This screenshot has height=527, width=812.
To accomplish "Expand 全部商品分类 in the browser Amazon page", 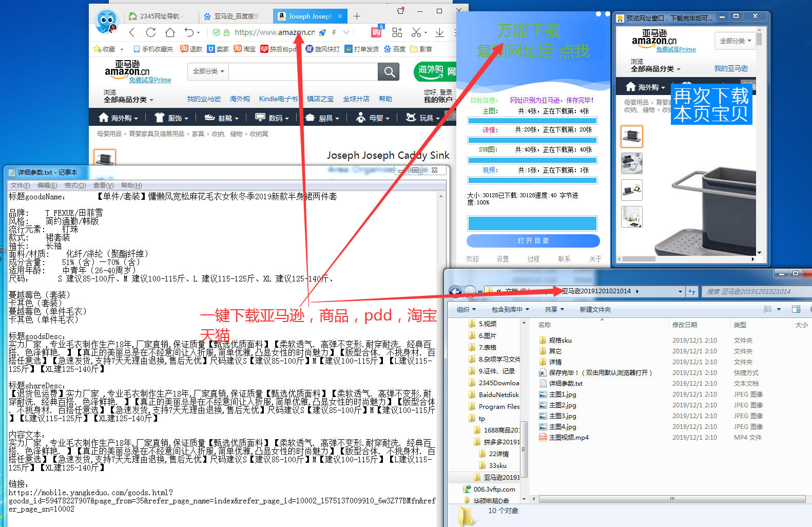I will pos(128,100).
